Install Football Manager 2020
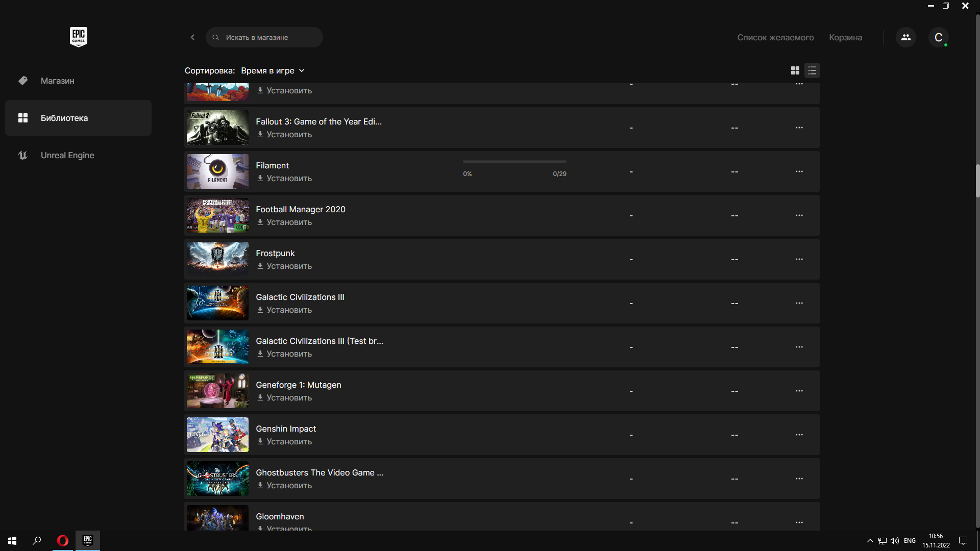980x551 pixels. 288,222
